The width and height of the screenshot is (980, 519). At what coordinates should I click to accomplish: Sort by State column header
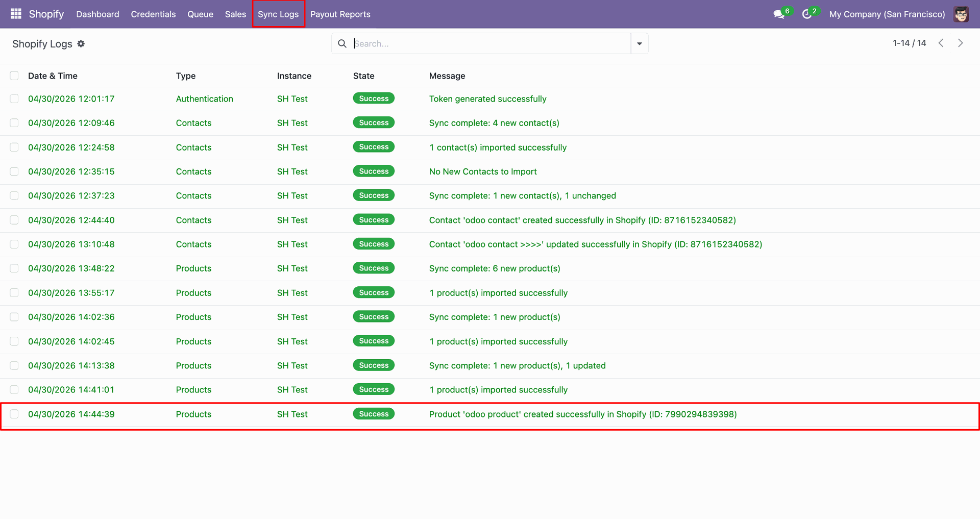click(x=363, y=76)
